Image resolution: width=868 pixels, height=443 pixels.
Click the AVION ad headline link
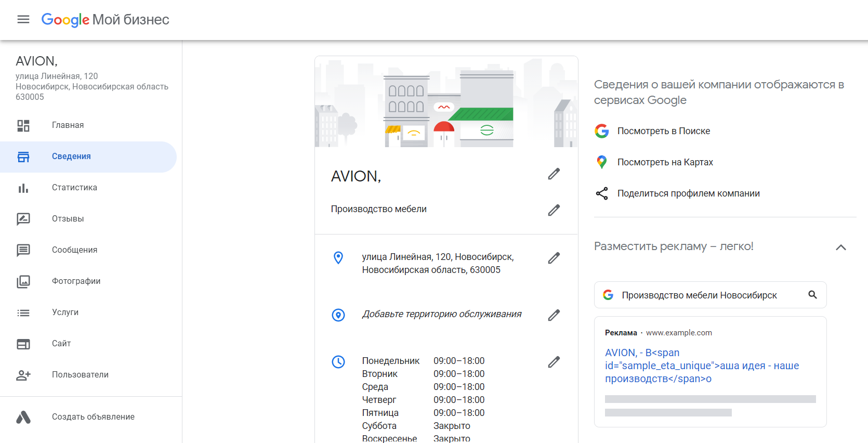[x=702, y=366]
